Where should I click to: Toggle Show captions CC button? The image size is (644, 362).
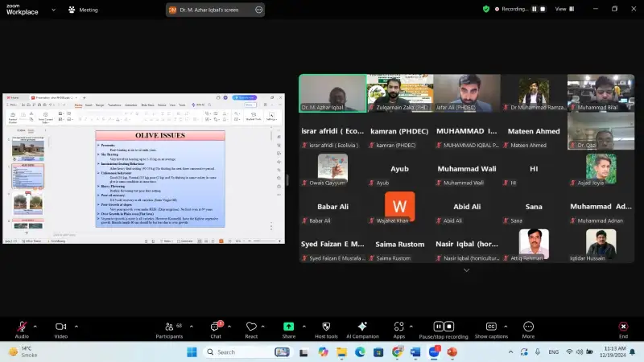coord(491,326)
